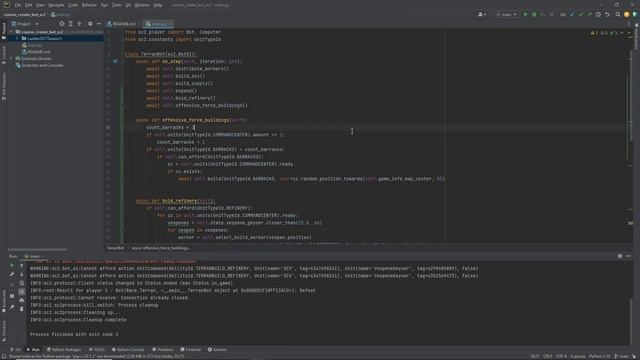Open the File menu
The image size is (640, 360).
tap(18, 5)
